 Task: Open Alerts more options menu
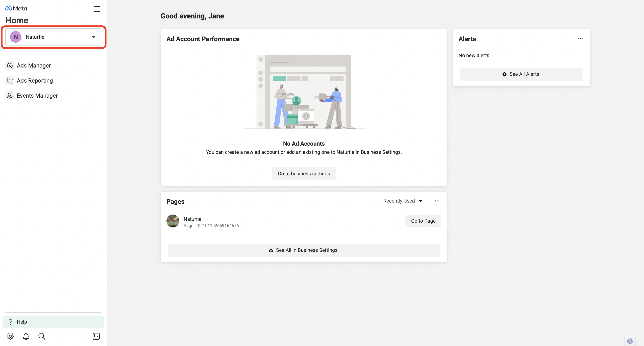[x=580, y=39]
